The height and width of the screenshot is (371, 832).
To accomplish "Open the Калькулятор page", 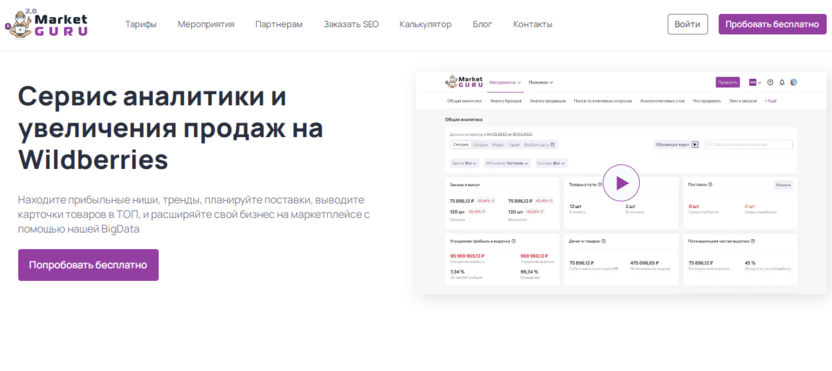I will click(x=426, y=24).
